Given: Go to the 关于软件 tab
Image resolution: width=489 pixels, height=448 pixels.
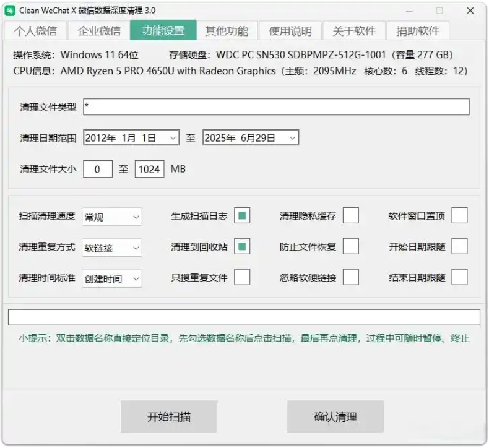Looking at the screenshot, I should coord(354,31).
